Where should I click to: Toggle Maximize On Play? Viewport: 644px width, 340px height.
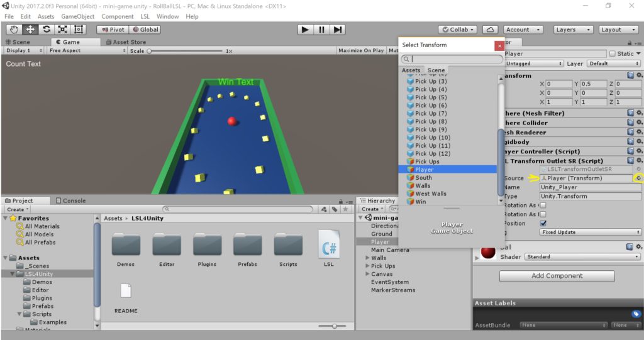point(360,50)
